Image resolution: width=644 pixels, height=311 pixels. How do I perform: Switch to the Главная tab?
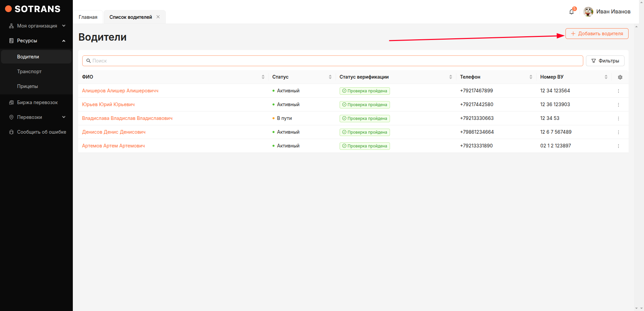point(88,17)
